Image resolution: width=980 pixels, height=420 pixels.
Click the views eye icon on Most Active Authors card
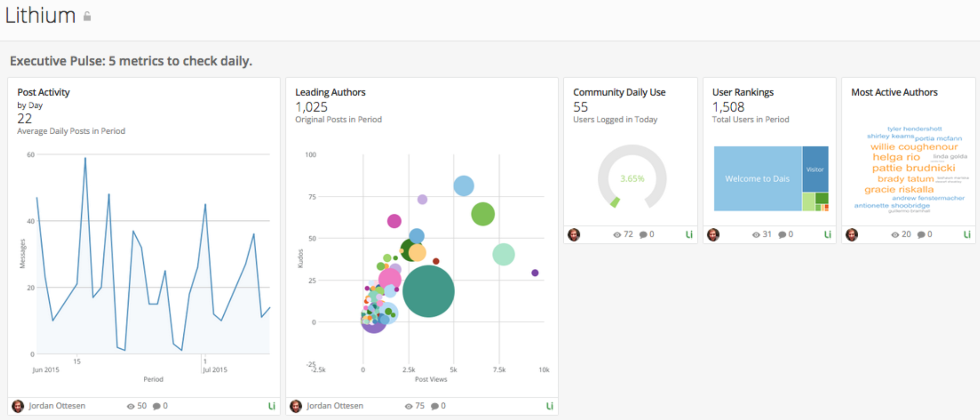tap(895, 235)
